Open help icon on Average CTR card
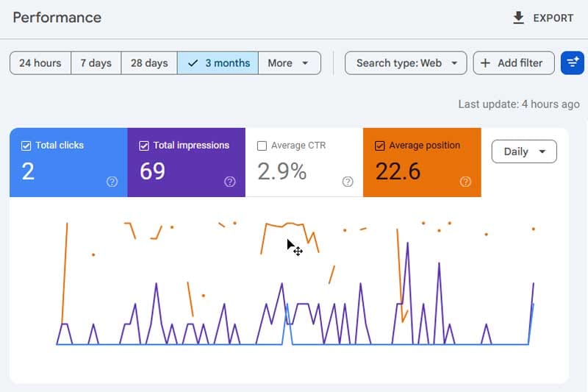The width and height of the screenshot is (588, 392). [348, 182]
